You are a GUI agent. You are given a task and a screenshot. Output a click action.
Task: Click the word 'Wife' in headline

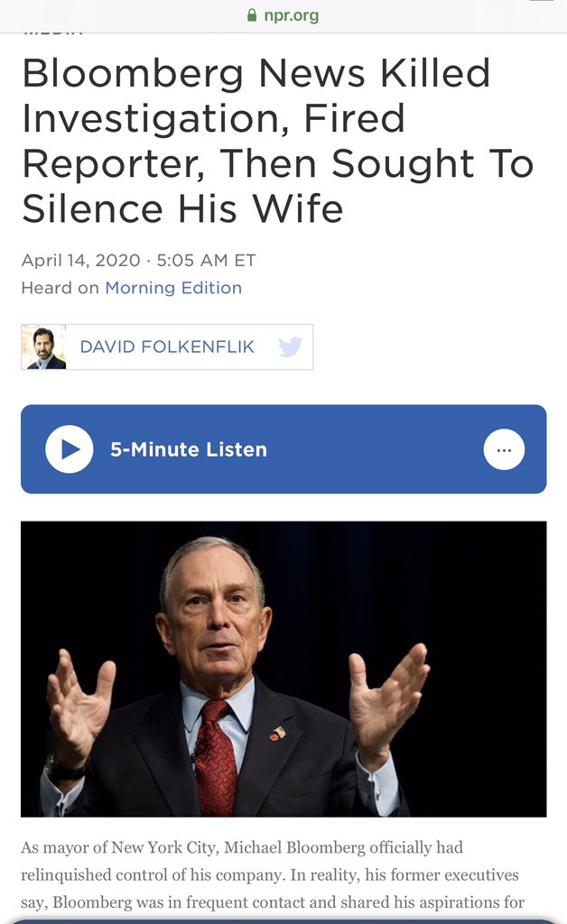click(298, 208)
